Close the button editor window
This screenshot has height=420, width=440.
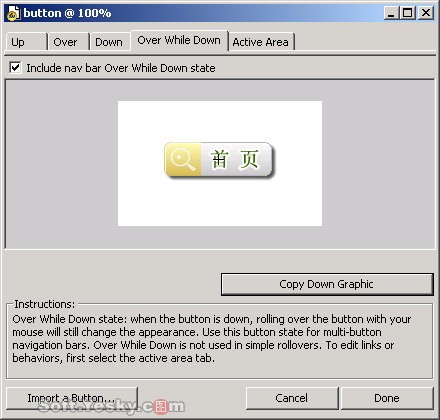(426, 13)
